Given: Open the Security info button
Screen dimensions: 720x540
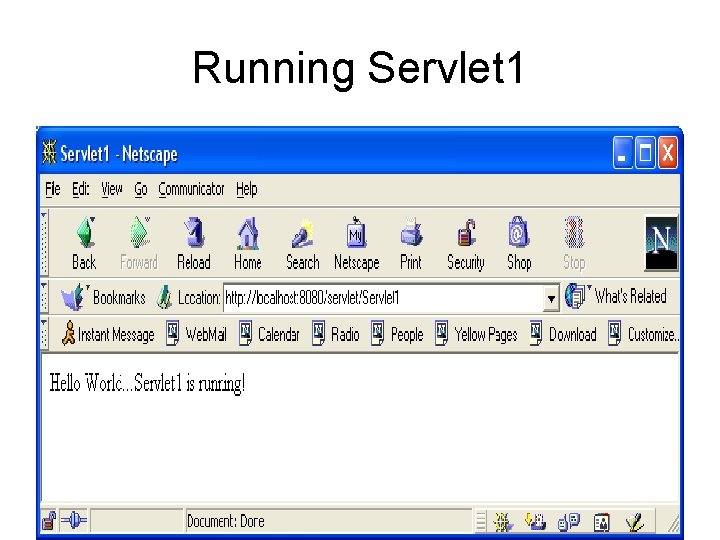Looking at the screenshot, I should pyautogui.click(x=466, y=243).
